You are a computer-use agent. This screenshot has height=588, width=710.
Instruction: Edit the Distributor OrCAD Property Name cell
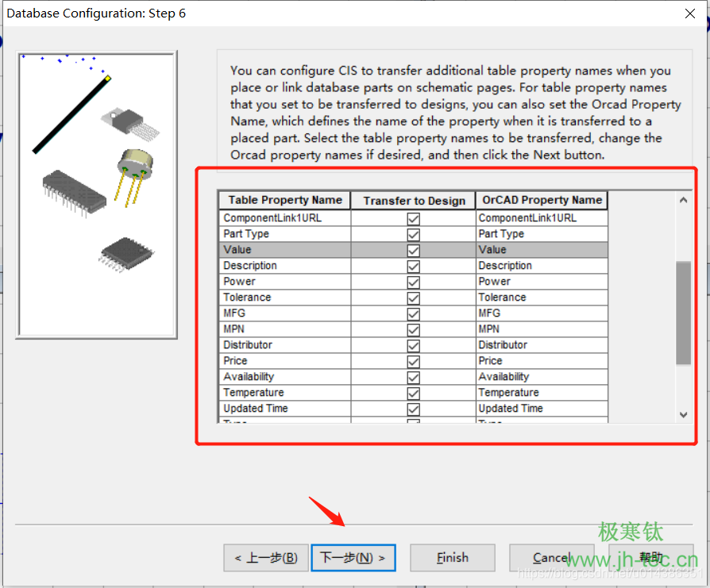pos(542,345)
